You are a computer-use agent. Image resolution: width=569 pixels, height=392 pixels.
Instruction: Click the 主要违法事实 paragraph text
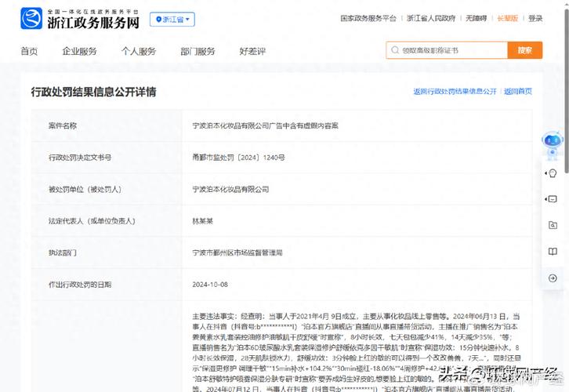click(x=356, y=352)
